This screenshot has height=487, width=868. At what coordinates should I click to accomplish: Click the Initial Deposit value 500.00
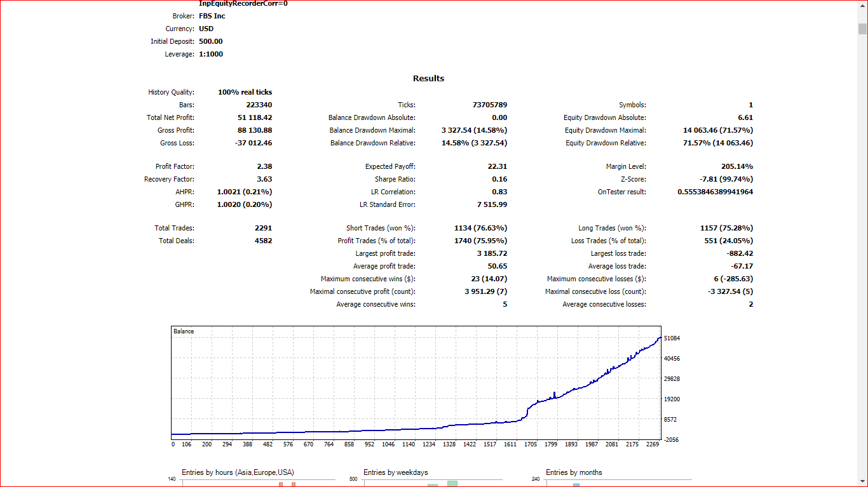click(x=211, y=41)
